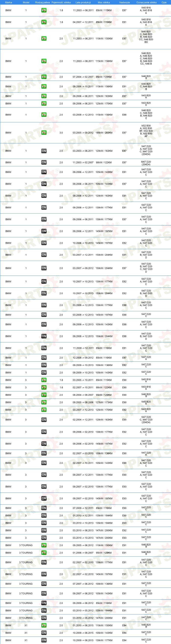Click the '110kW / 150KM' cell in X1 row

click(x=104, y=625)
